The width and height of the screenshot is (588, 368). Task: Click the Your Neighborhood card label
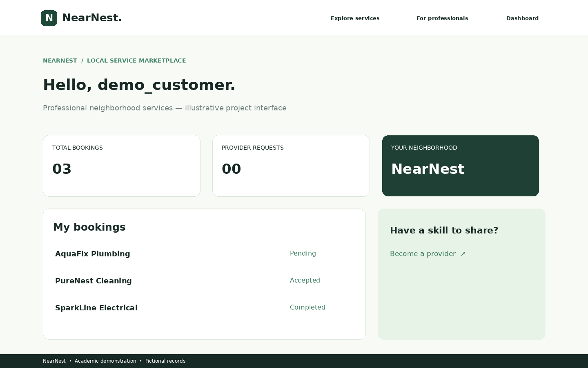[x=424, y=148]
